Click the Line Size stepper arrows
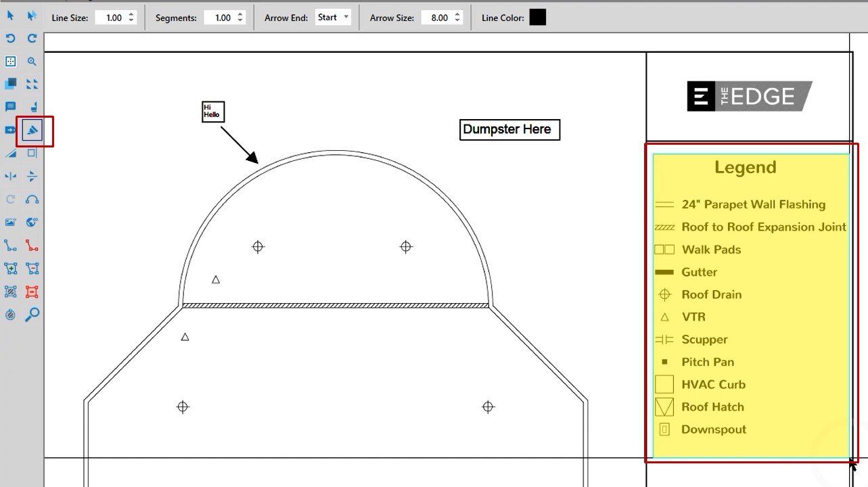 pyautogui.click(x=131, y=18)
